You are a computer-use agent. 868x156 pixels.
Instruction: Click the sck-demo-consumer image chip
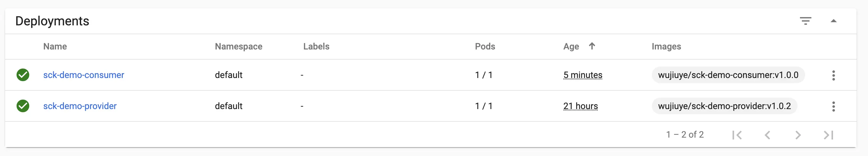click(728, 75)
